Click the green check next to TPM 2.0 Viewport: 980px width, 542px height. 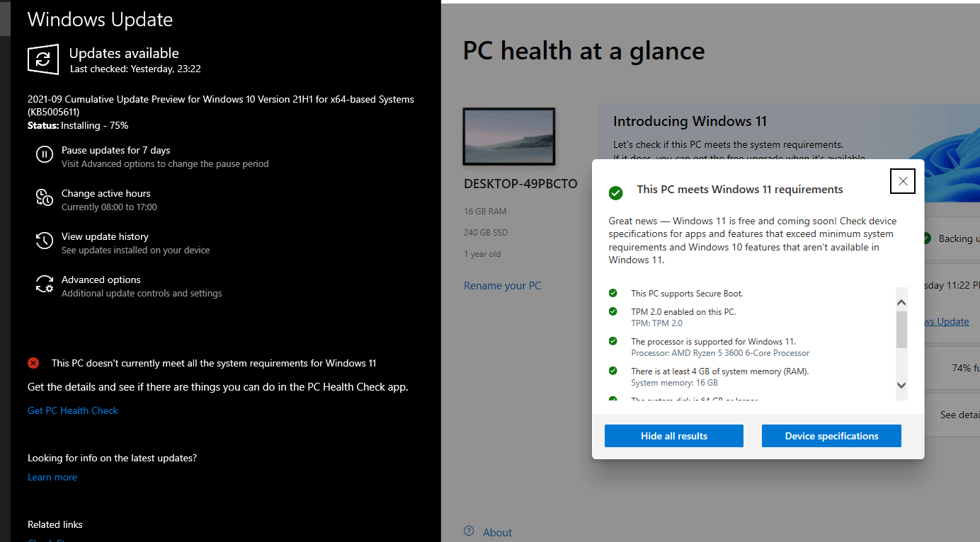point(612,311)
